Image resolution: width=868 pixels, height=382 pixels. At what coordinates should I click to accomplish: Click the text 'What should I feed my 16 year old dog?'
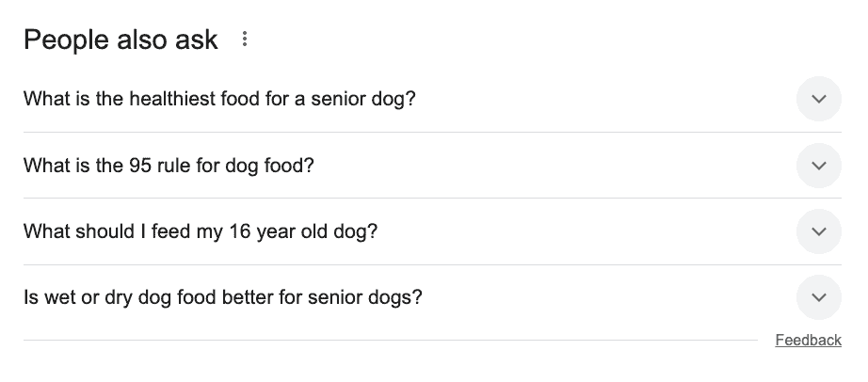[x=201, y=231]
